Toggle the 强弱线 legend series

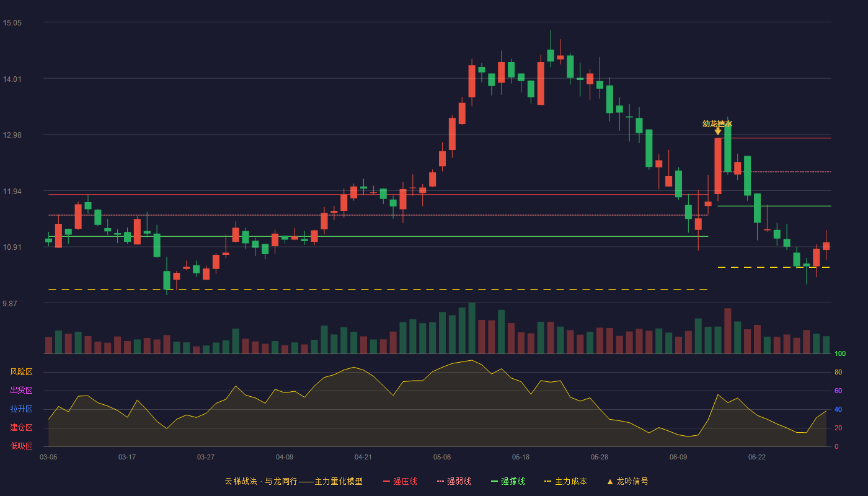[x=454, y=481]
